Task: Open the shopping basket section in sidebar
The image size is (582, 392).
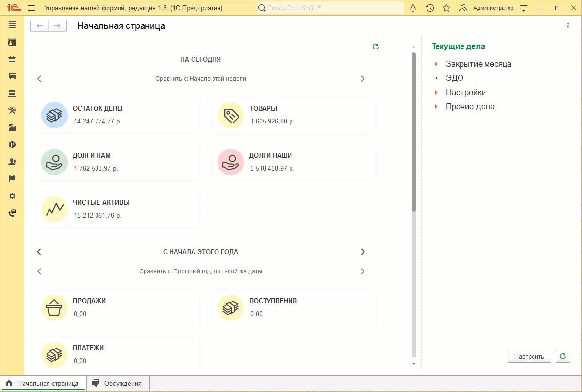Action: pyautogui.click(x=12, y=59)
